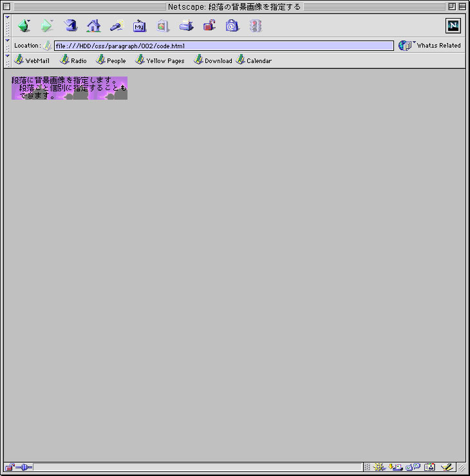Open Address Book from component bar
This screenshot has height=476, width=470.
[429, 467]
